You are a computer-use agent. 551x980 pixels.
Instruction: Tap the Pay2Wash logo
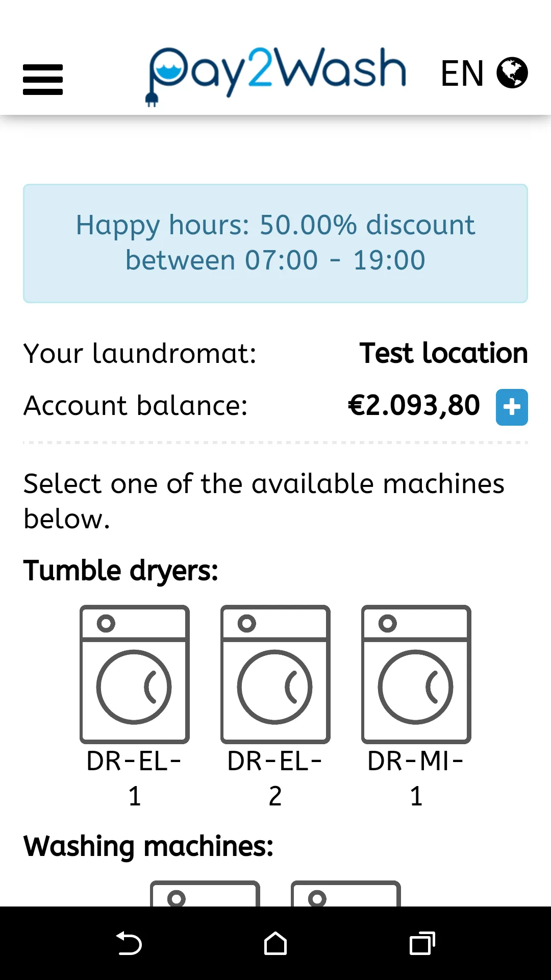[276, 75]
